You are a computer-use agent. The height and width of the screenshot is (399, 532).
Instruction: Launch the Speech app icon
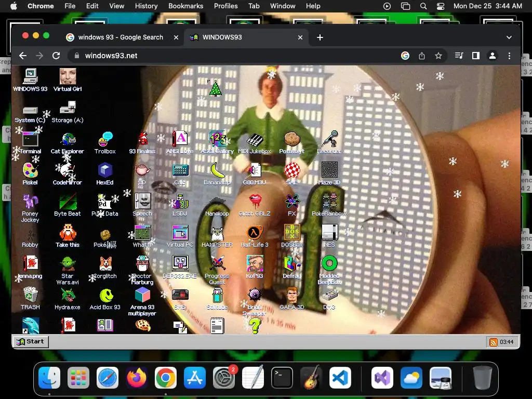[x=142, y=205]
